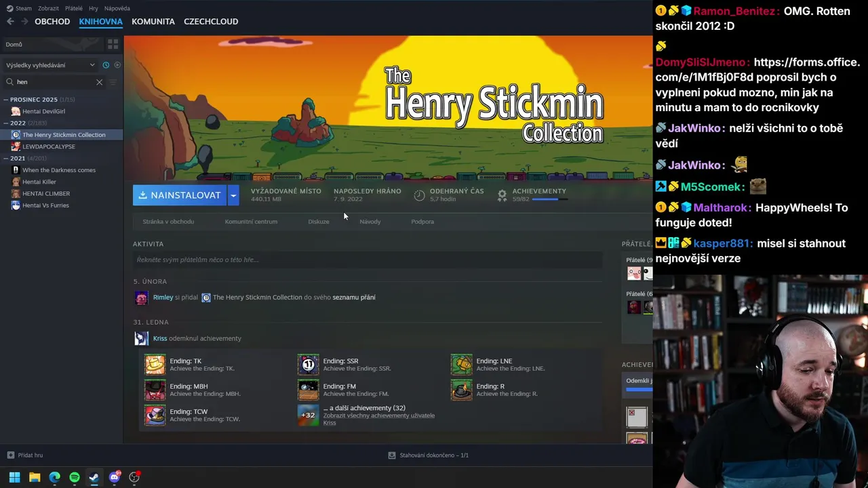The width and height of the screenshot is (868, 488).
Task: Go back with the left navigation arrow
Action: (10, 22)
